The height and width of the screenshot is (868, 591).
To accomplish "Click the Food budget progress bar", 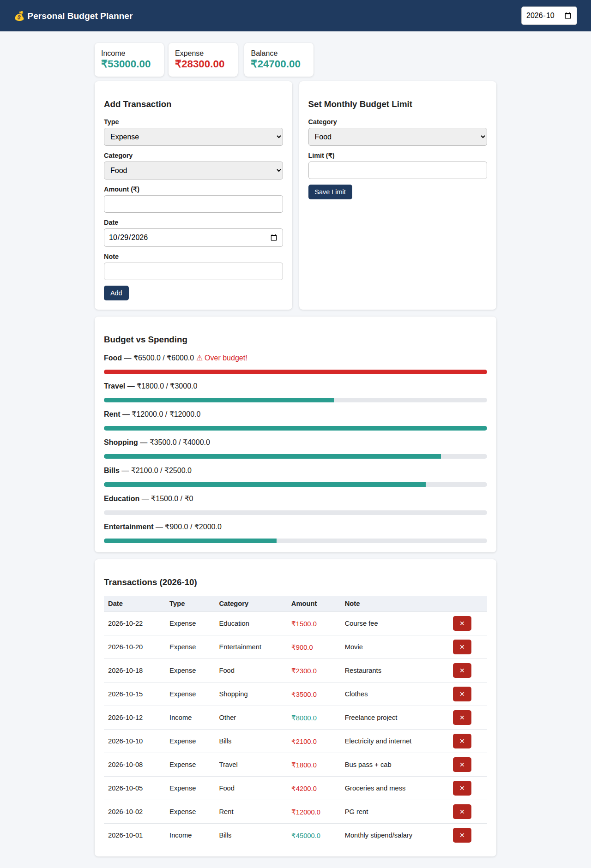I will (x=295, y=372).
